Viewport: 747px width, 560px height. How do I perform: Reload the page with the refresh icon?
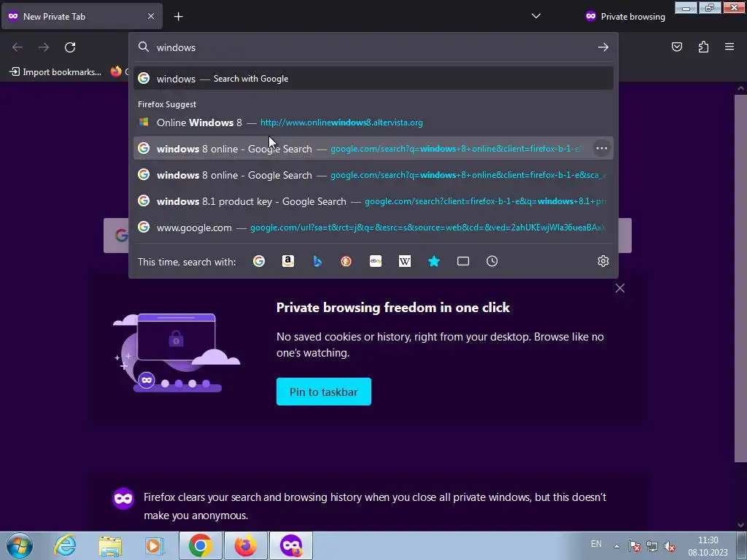70,47
